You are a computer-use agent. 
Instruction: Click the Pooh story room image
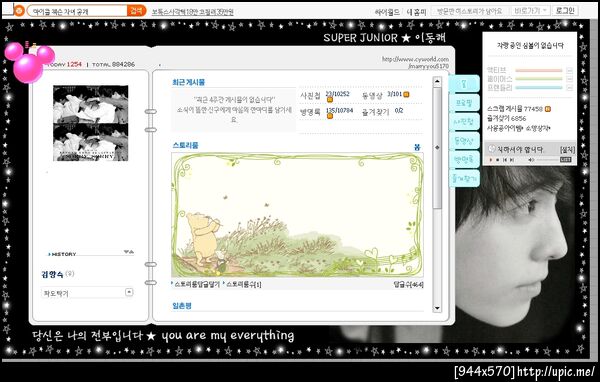tap(297, 215)
